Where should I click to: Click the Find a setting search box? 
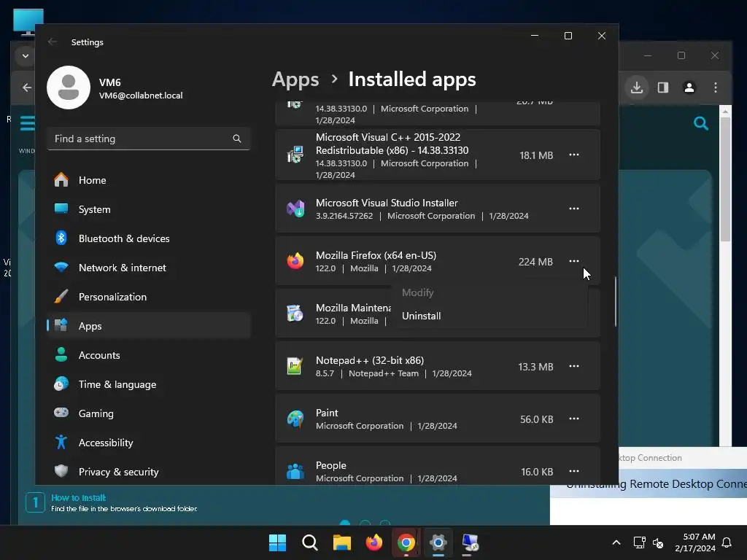[149, 139]
